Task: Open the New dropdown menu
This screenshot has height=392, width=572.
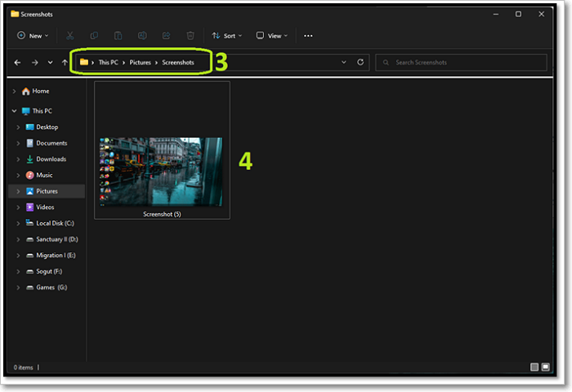Action: pyautogui.click(x=33, y=36)
